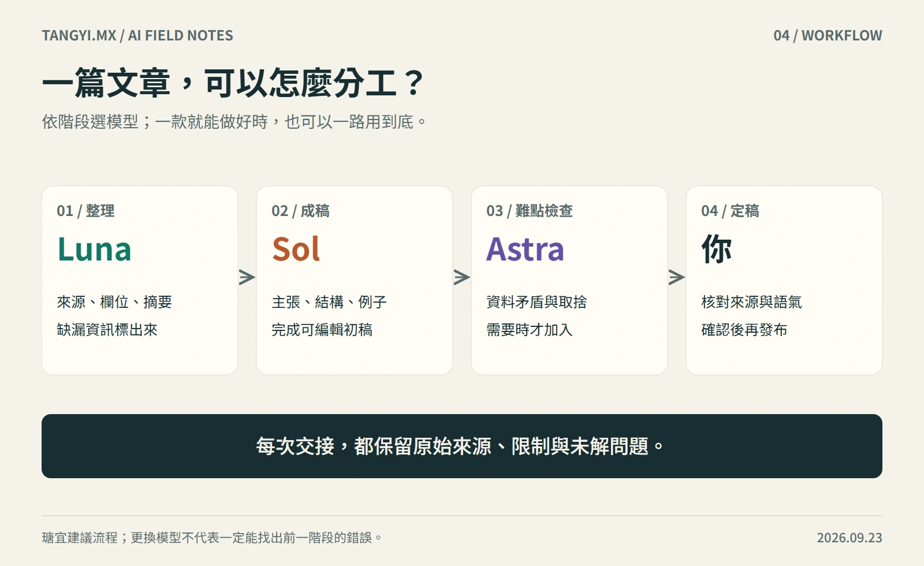Click the arrow between Astra and 你 cards
Screen dimensions: 924x566
coord(677,277)
